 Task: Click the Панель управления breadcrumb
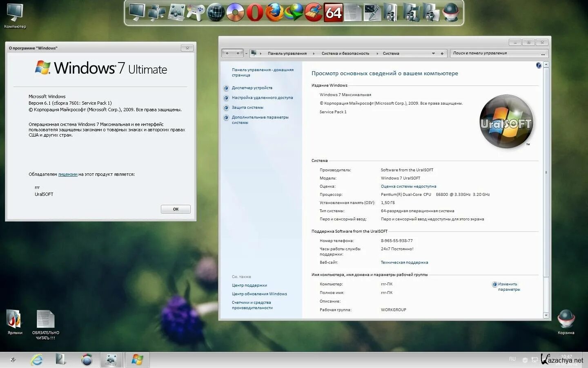287,54
